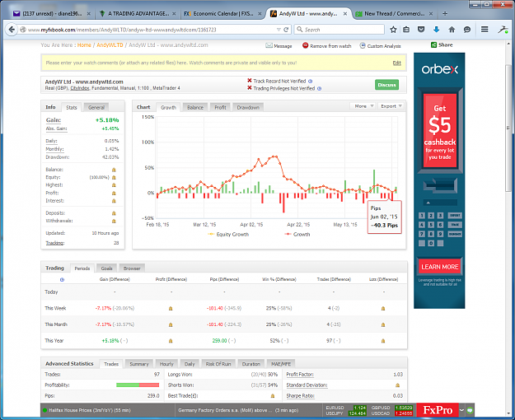Viewport: 515px width, 420px height.
Task: Click the Tracking link
Action: (x=55, y=243)
